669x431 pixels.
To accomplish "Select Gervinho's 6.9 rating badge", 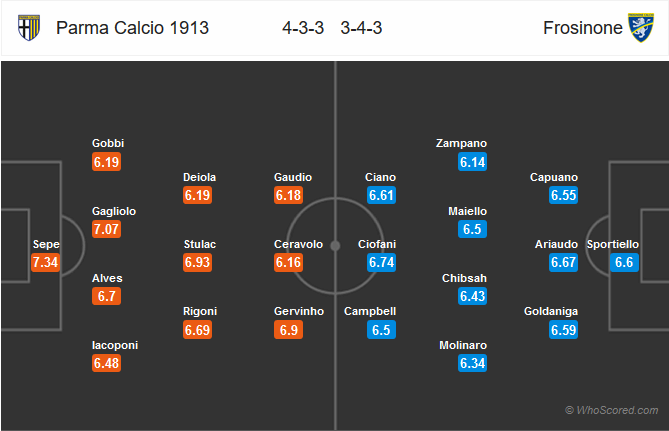I will pos(288,330).
